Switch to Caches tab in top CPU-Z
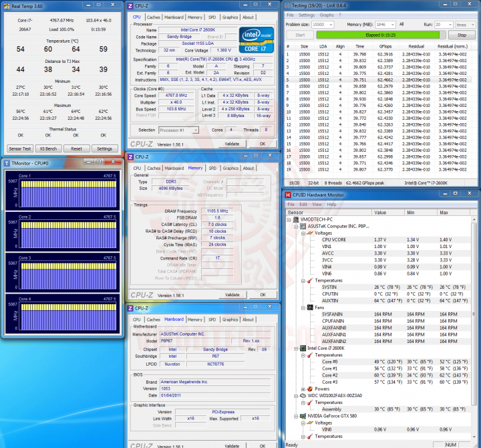This screenshot has width=481, height=448. pyautogui.click(x=153, y=17)
